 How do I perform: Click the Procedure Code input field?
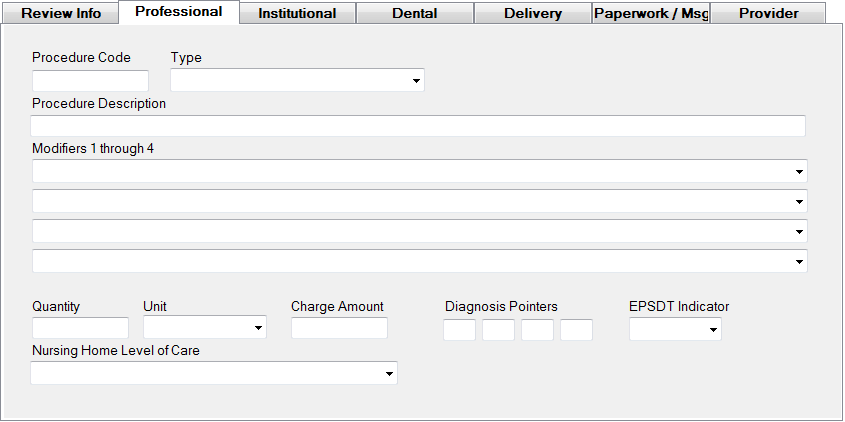(x=90, y=81)
